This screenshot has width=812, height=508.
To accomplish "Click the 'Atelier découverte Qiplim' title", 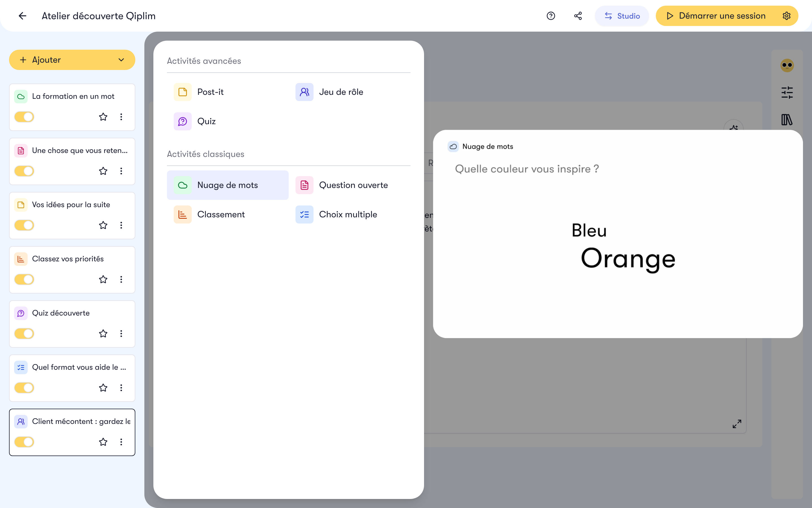I will 98,16.
